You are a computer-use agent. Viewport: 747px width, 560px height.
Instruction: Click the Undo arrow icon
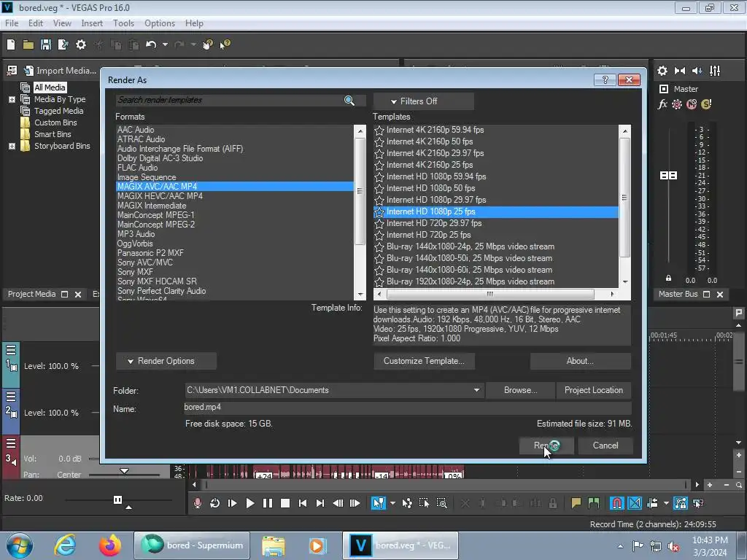pyautogui.click(x=151, y=44)
